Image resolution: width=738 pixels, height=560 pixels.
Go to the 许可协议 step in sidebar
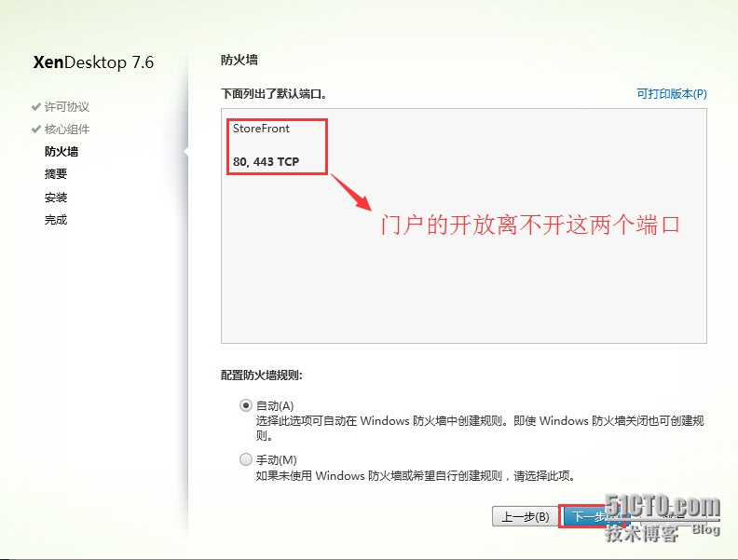[67, 107]
